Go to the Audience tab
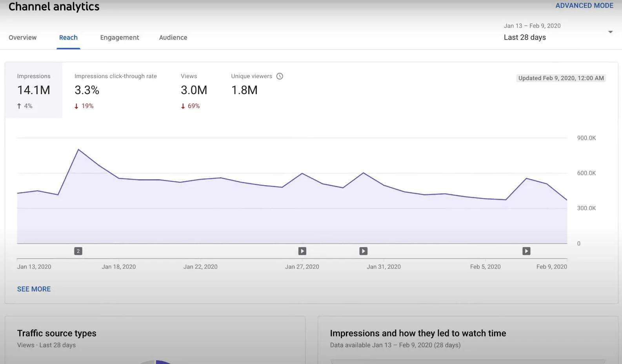The image size is (622, 364). pyautogui.click(x=173, y=37)
